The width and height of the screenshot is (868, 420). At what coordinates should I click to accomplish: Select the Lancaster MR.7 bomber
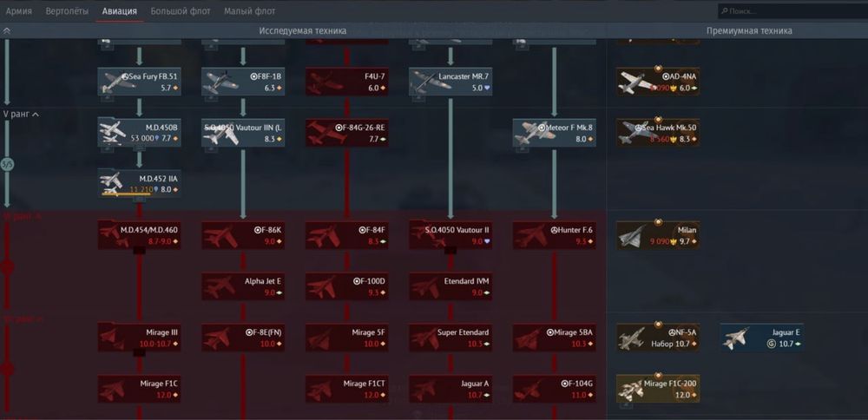(450, 82)
